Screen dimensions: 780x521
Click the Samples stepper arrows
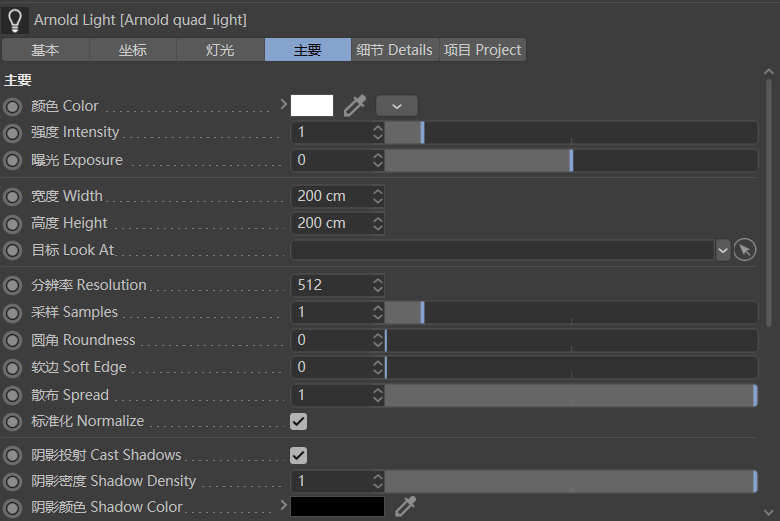pyautogui.click(x=378, y=313)
